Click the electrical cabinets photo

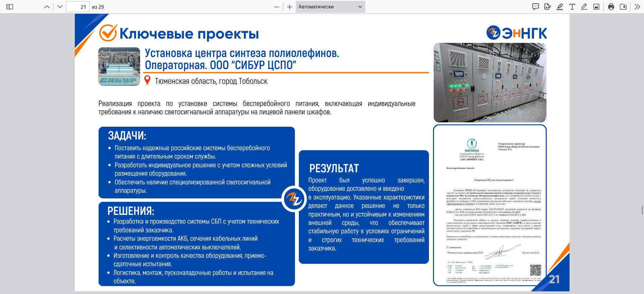490,82
